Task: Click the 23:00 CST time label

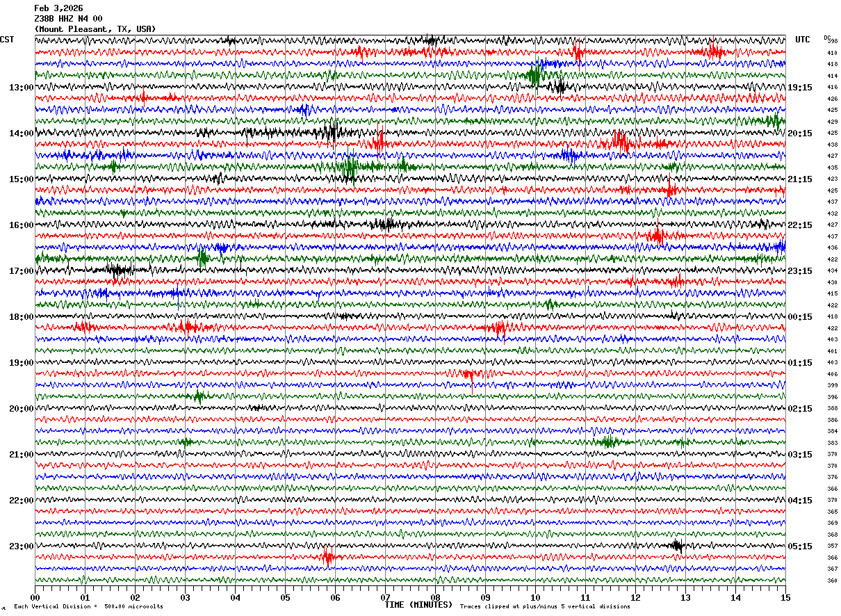Action: click(x=21, y=546)
